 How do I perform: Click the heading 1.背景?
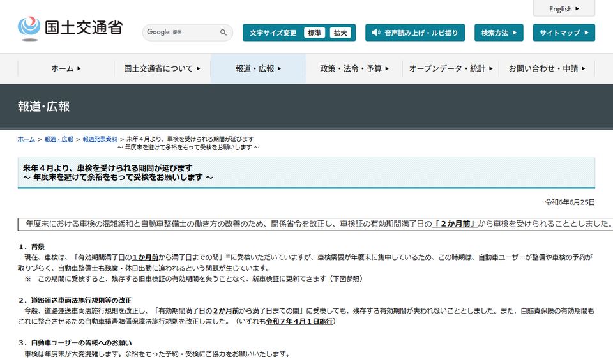tap(32, 246)
